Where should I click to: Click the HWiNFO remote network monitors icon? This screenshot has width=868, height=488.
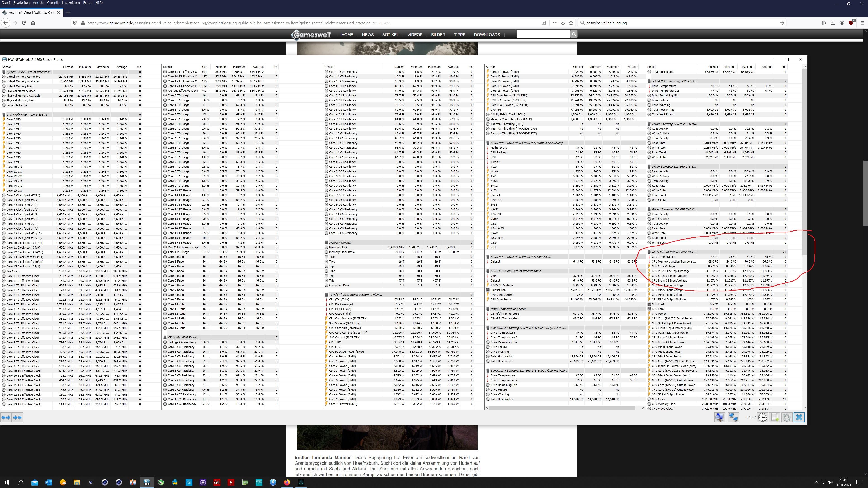pyautogui.click(x=733, y=417)
